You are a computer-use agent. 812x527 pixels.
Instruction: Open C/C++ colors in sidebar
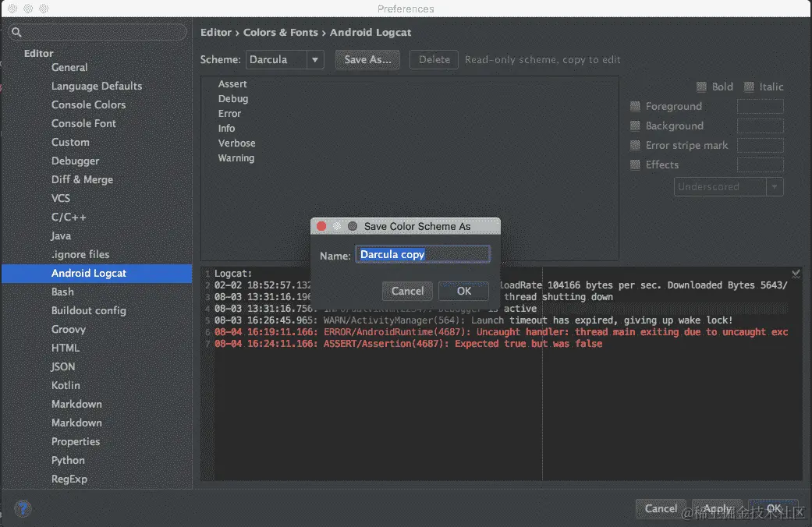(69, 217)
